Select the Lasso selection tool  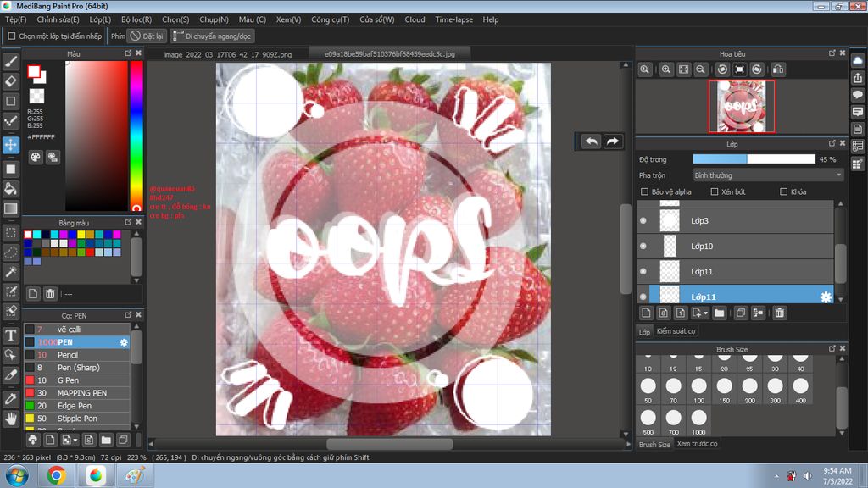pos(10,252)
